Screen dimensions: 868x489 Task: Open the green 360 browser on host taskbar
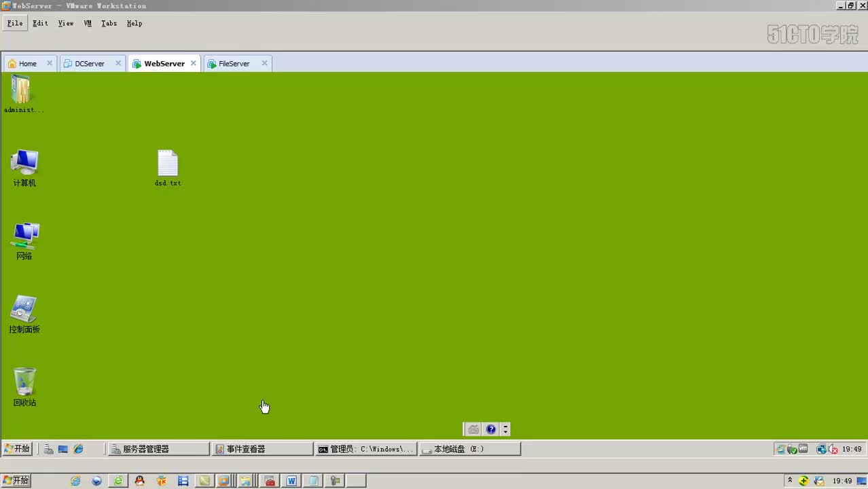(118, 481)
